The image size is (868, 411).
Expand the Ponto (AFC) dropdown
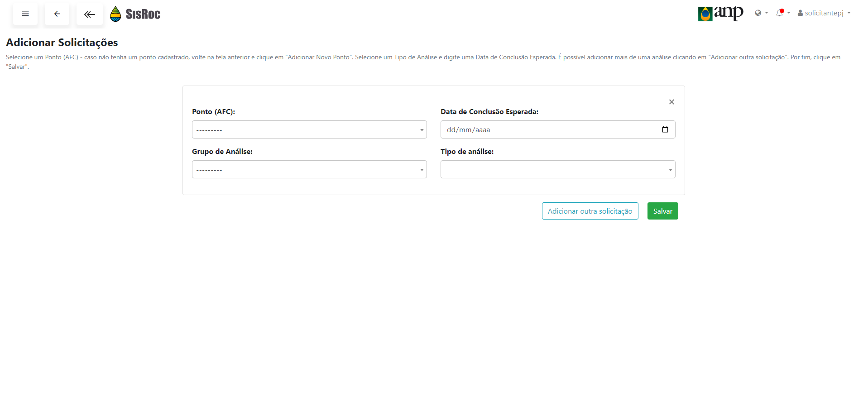(x=309, y=129)
